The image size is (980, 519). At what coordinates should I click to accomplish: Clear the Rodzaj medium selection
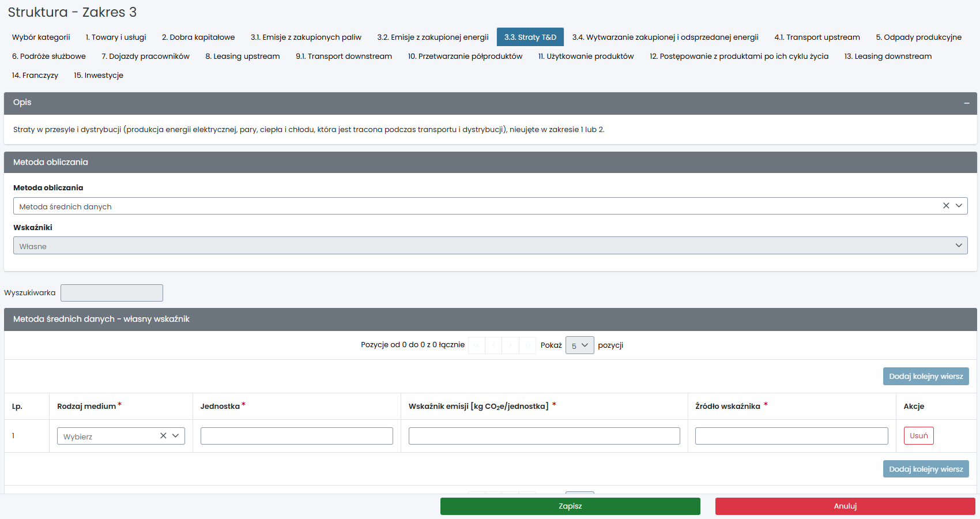163,436
